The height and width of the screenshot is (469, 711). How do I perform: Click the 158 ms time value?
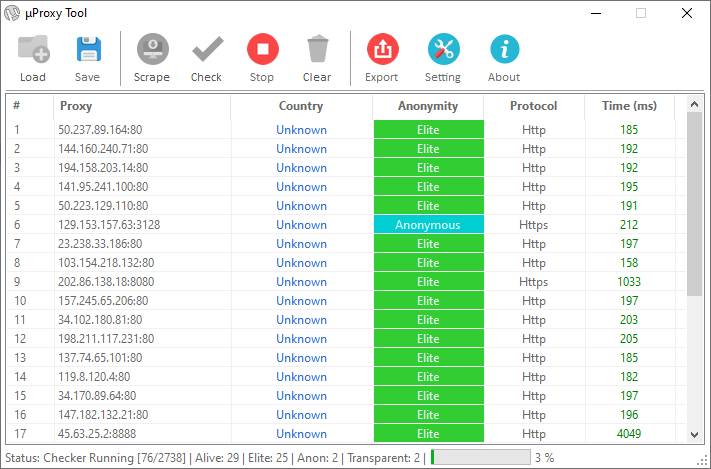click(629, 263)
